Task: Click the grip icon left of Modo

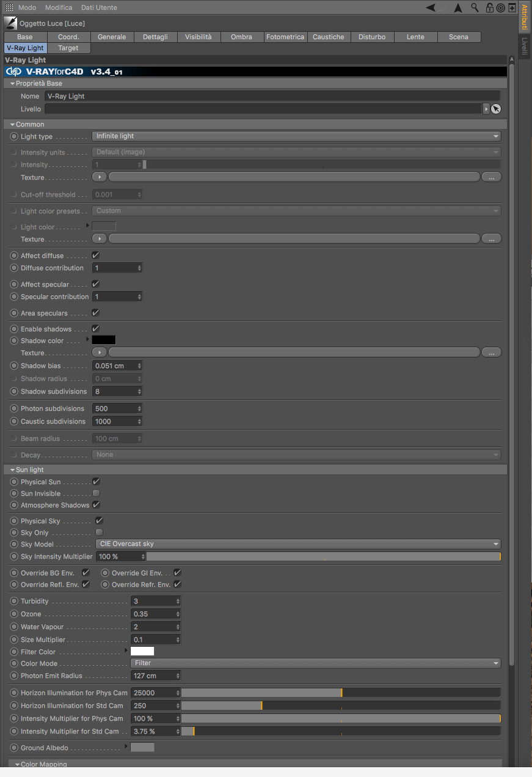Action: (x=9, y=7)
